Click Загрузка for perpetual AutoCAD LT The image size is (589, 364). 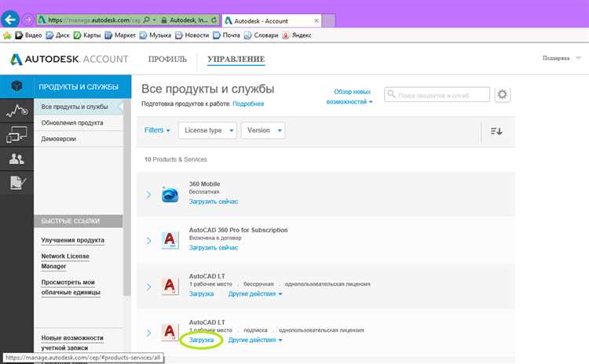[x=201, y=294]
